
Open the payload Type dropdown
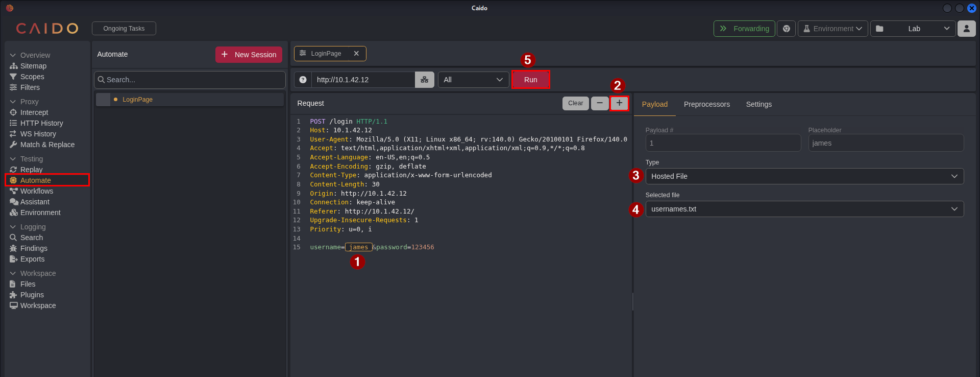pyautogui.click(x=804, y=176)
